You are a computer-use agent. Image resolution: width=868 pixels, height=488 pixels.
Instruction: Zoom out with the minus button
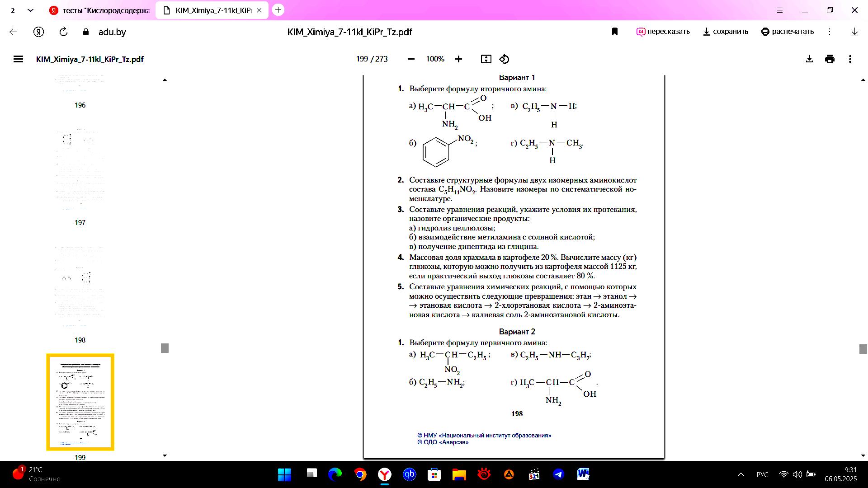coord(411,59)
